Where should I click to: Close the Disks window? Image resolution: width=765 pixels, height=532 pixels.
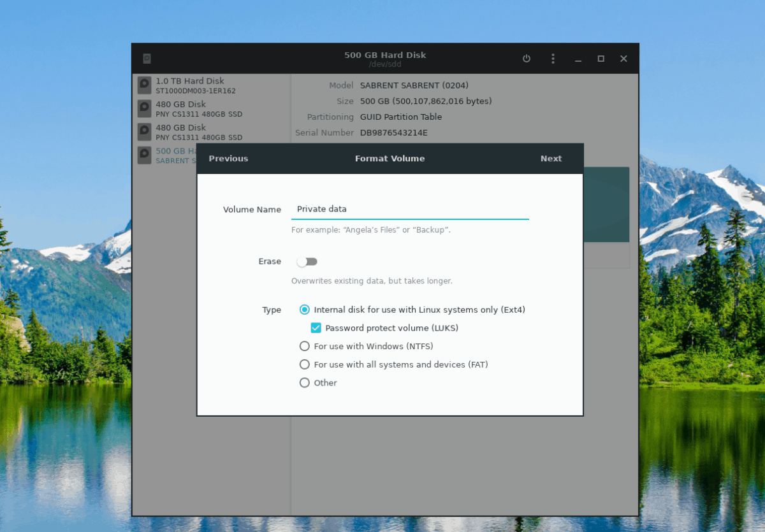pos(623,59)
